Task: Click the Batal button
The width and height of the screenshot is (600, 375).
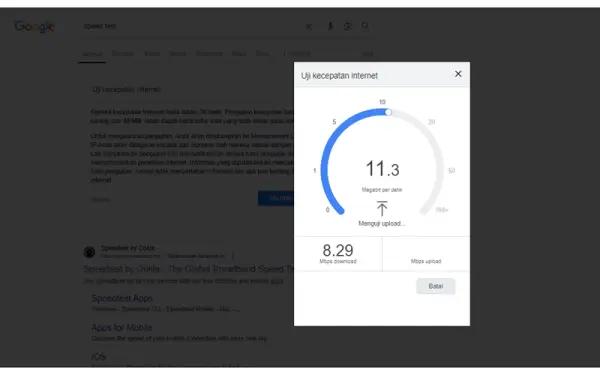Action: point(435,286)
